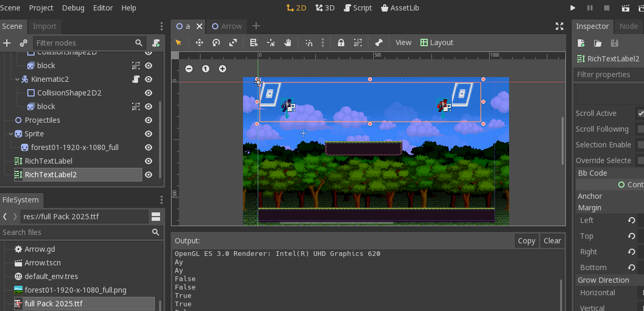Choose the change pivot tool
Image resolution: width=644 pixels, height=311 pixels.
point(271,42)
